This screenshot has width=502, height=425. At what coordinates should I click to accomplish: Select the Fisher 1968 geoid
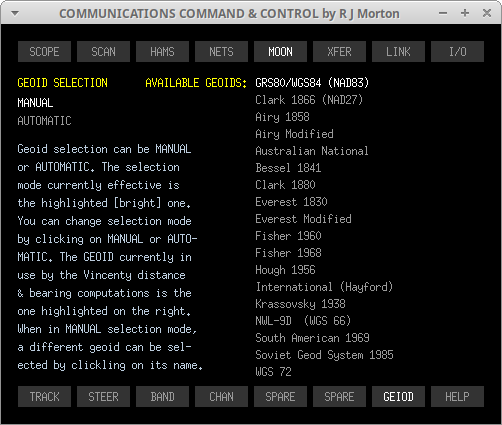288,253
